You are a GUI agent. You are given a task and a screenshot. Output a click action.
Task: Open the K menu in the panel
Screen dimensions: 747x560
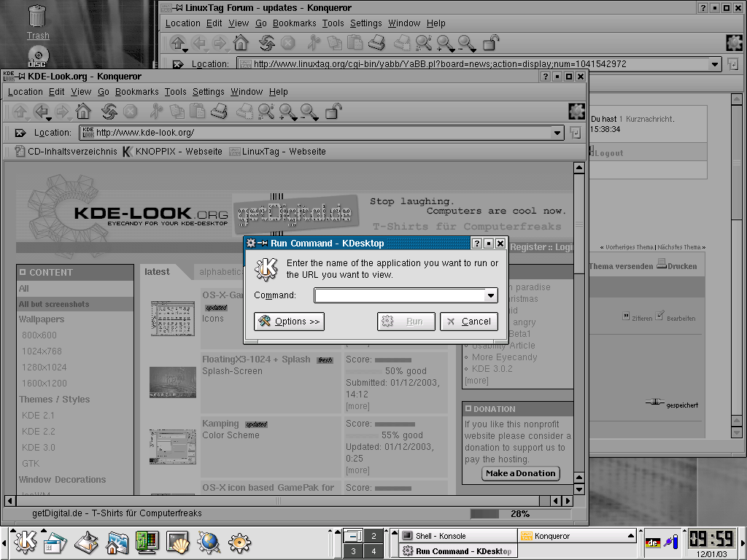(25, 542)
